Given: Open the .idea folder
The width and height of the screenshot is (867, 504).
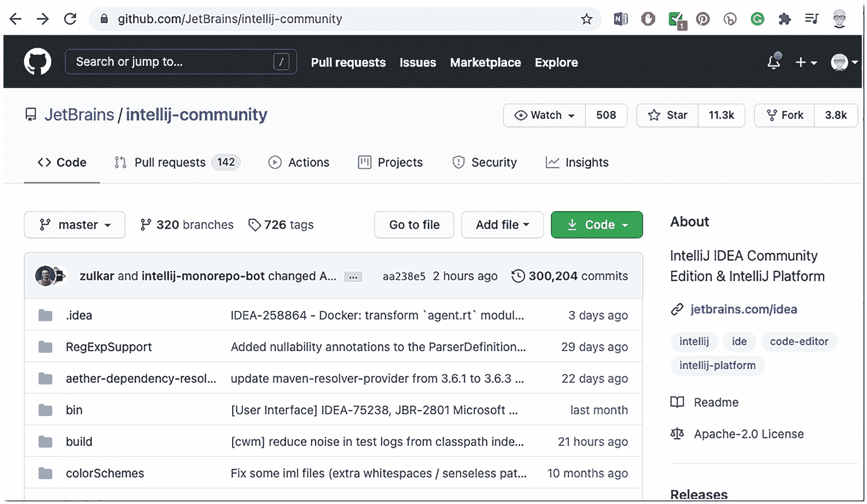Looking at the screenshot, I should (79, 315).
